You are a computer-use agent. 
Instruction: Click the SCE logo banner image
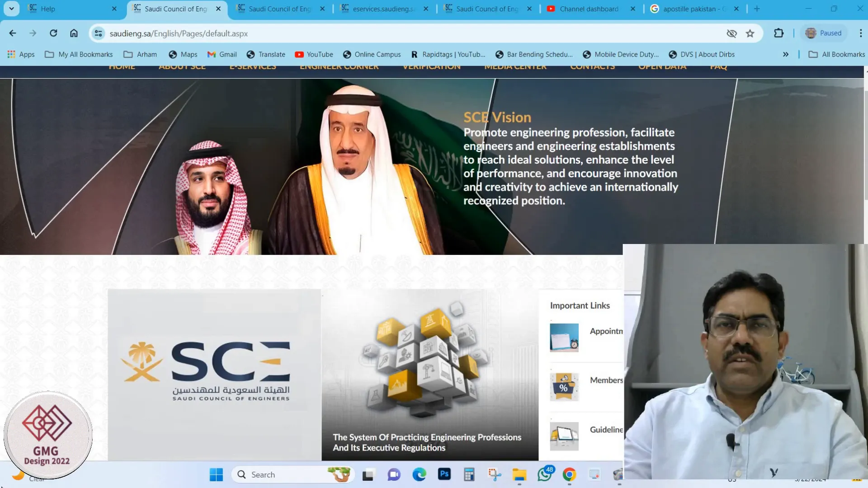[x=214, y=375]
